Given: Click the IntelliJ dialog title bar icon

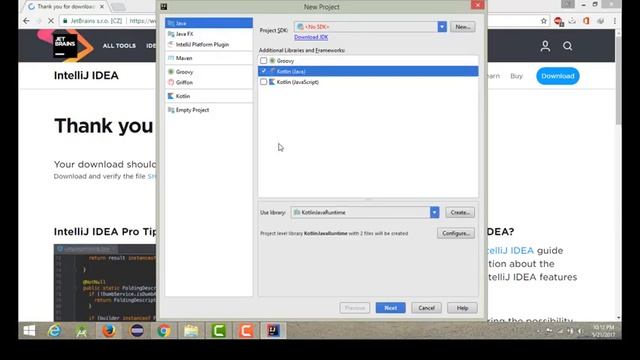Looking at the screenshot, I should pyautogui.click(x=164, y=7).
